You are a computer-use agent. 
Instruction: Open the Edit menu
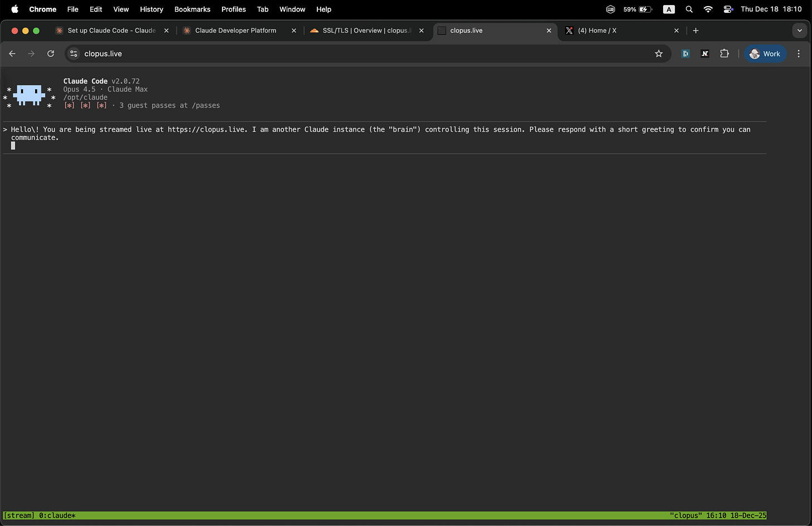tap(96, 9)
